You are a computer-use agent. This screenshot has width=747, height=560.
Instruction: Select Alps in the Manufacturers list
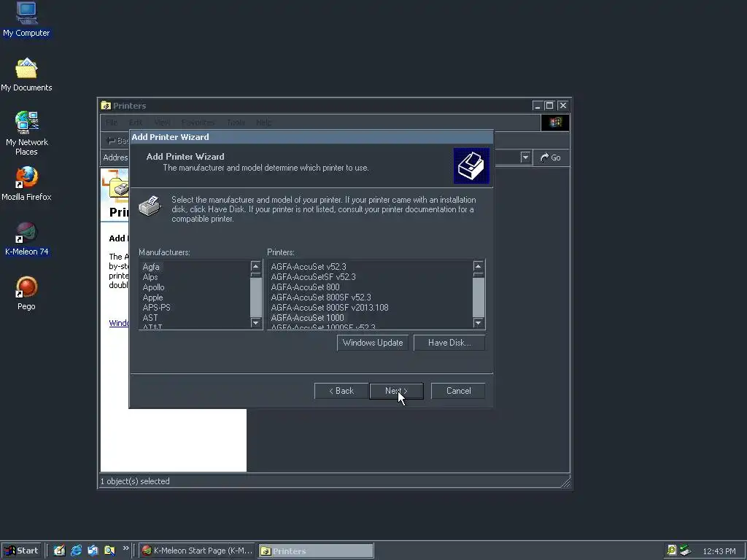coord(150,277)
